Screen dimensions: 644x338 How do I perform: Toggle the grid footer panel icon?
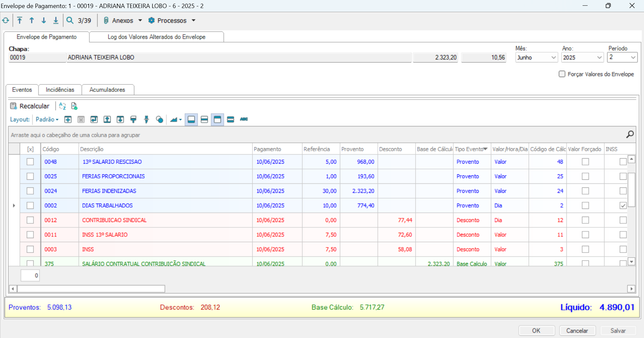tap(191, 119)
